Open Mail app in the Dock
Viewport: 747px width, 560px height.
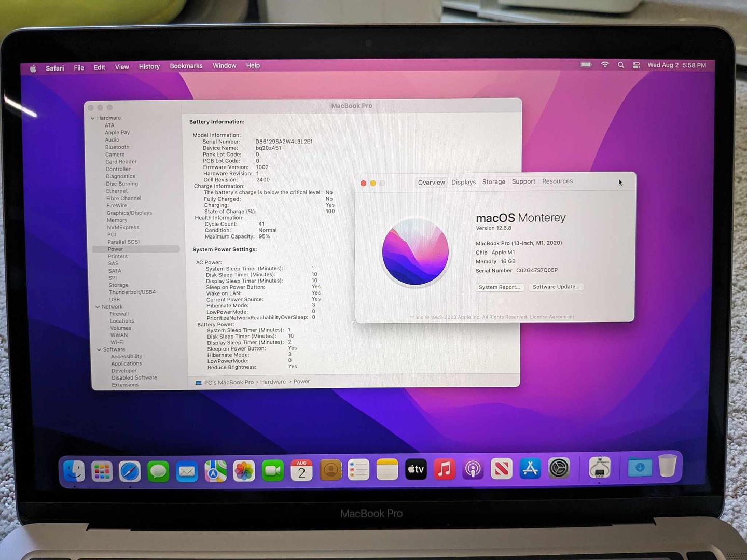pos(187,471)
